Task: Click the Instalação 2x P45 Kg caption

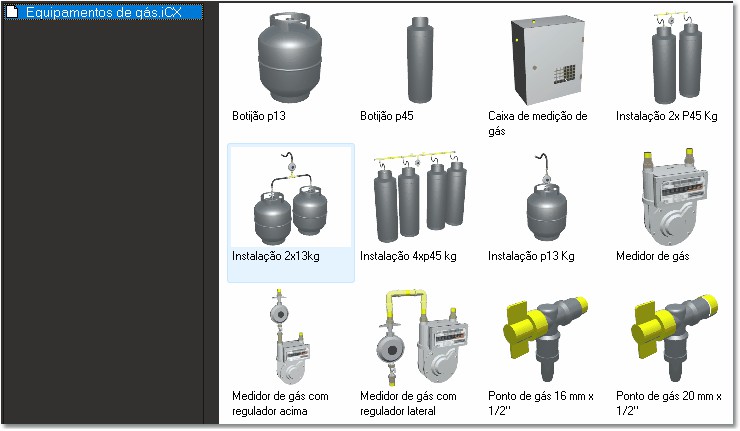Action: coord(666,116)
